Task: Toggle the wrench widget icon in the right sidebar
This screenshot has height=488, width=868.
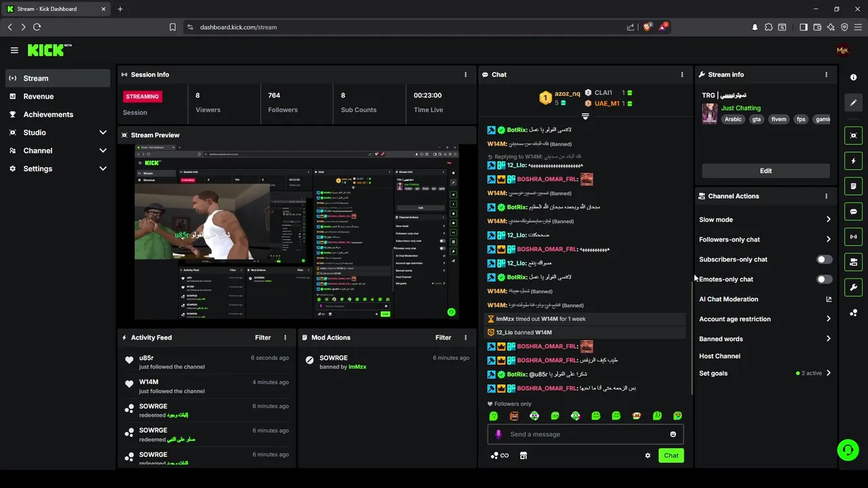Action: tap(853, 287)
